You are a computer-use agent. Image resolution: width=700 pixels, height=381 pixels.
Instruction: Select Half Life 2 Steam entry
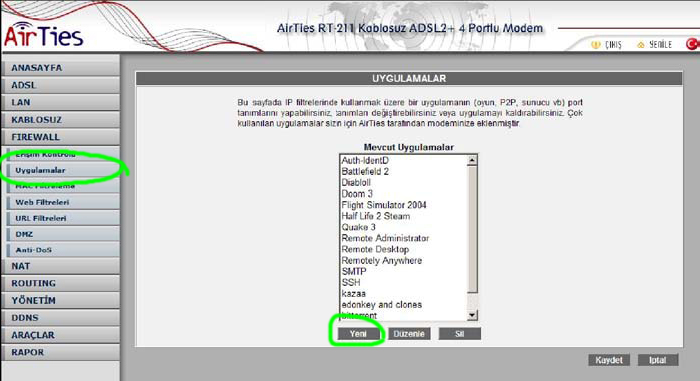(x=403, y=216)
